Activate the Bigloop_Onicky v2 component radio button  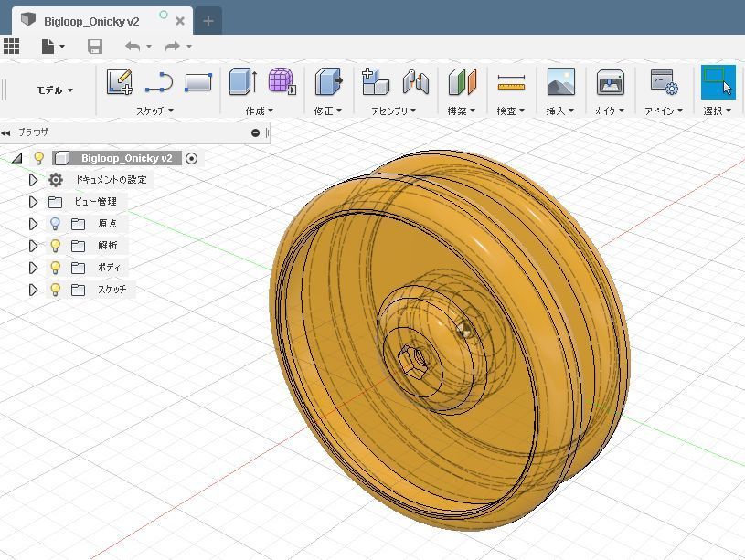191,158
